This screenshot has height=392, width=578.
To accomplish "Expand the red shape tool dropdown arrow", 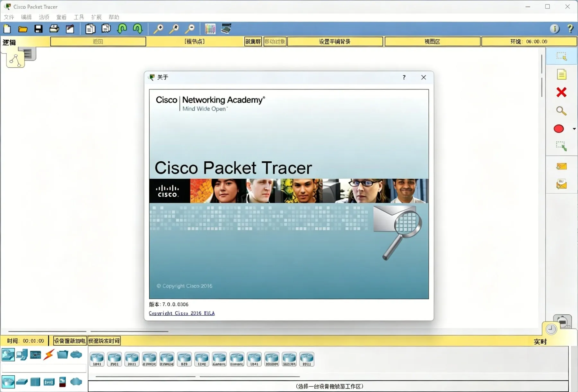I will click(574, 129).
